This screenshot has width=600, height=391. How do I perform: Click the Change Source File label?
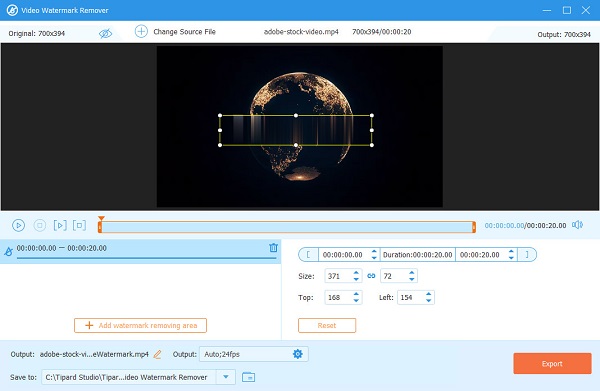pos(184,32)
